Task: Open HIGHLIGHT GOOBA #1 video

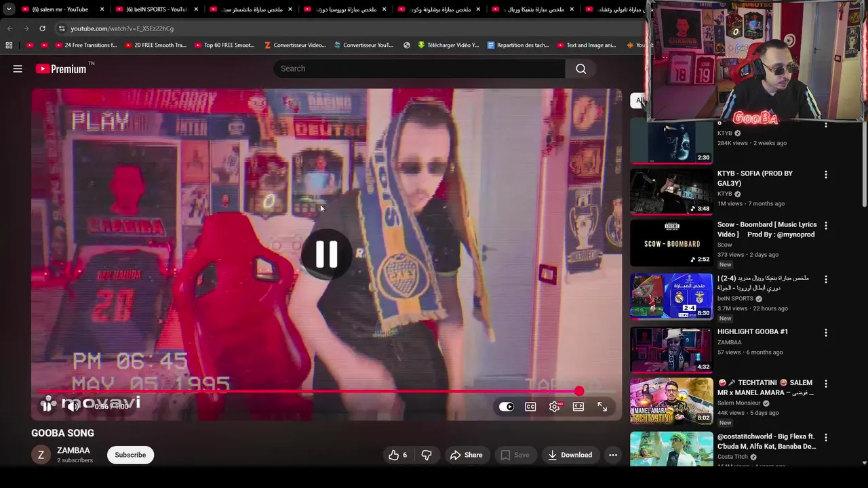Action: [753, 331]
